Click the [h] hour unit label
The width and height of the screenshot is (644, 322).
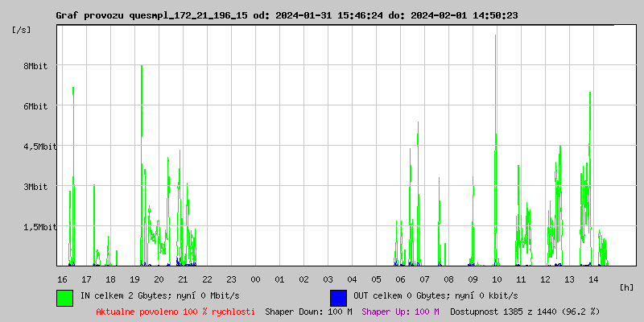click(x=627, y=287)
